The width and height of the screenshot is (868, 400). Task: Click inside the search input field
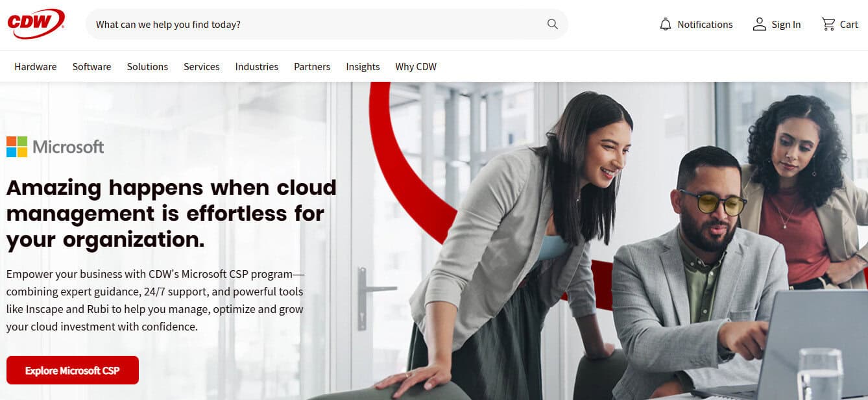259,24
